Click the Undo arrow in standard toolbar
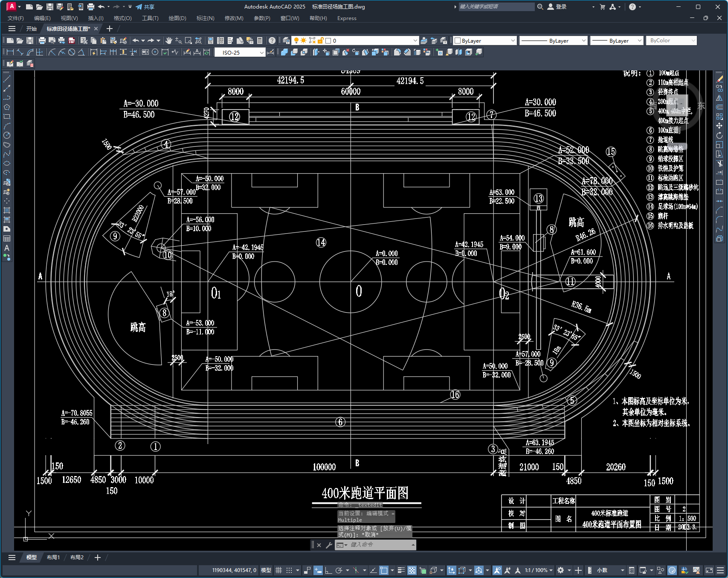728x578 pixels. click(136, 41)
